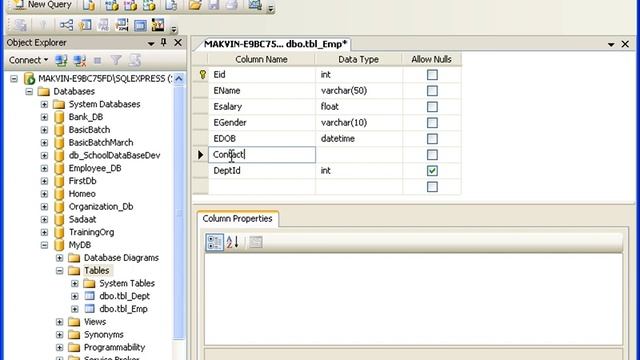Click Object Explorer scrollbar up arrow
Screen dimensions: 640x360
click(179, 79)
